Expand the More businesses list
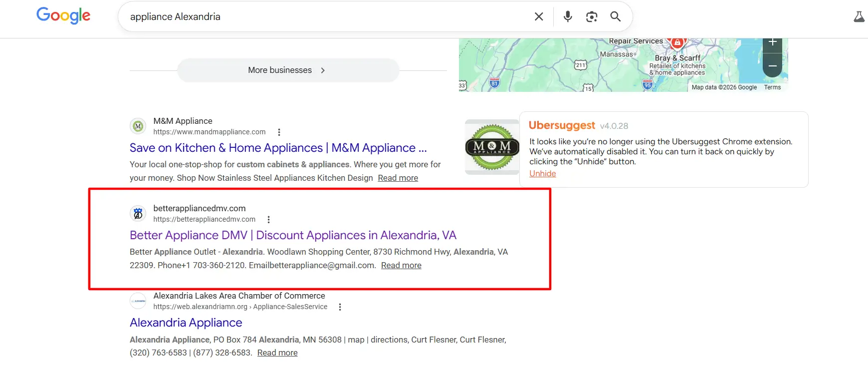 pos(288,70)
